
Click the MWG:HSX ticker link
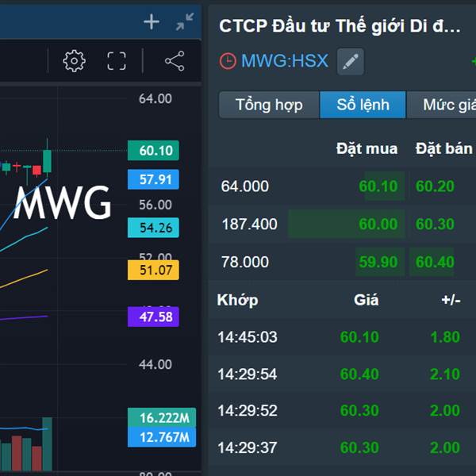tap(285, 61)
